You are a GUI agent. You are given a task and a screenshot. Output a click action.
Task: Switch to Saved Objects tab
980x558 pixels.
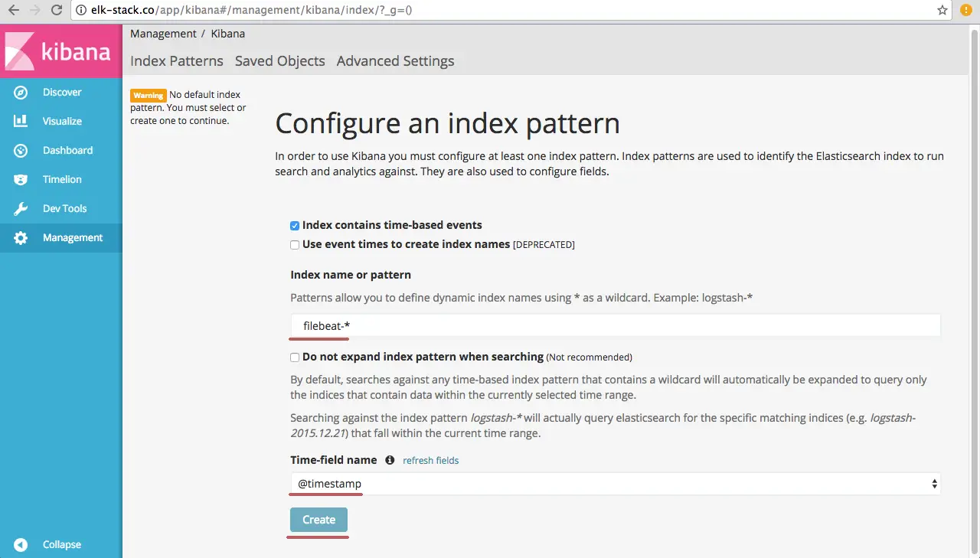[x=280, y=61]
